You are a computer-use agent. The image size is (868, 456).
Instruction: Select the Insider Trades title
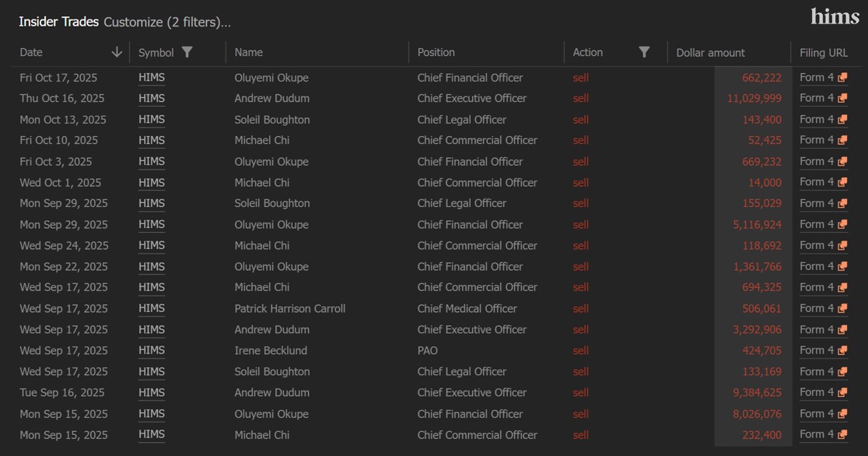pyautogui.click(x=58, y=23)
